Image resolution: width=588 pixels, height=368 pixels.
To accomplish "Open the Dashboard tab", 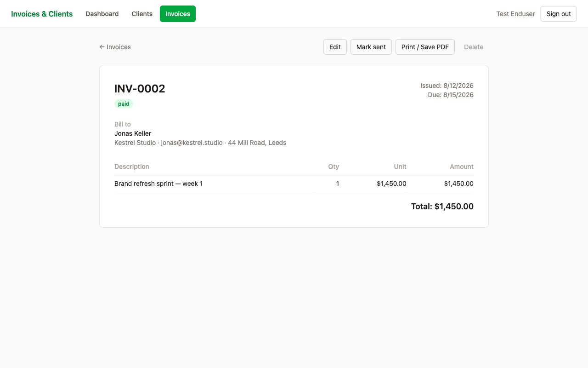I will (102, 14).
